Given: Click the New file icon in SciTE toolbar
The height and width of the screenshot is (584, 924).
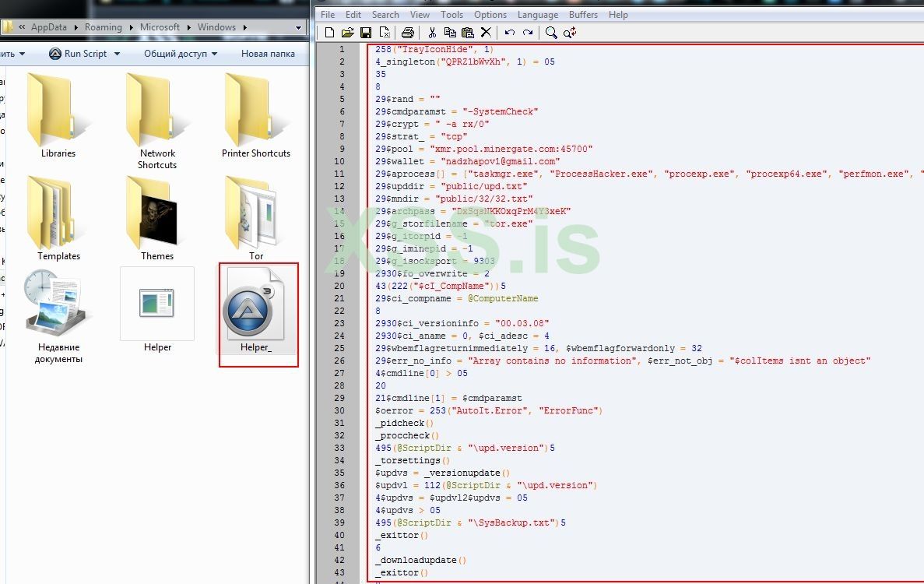Looking at the screenshot, I should tap(329, 33).
